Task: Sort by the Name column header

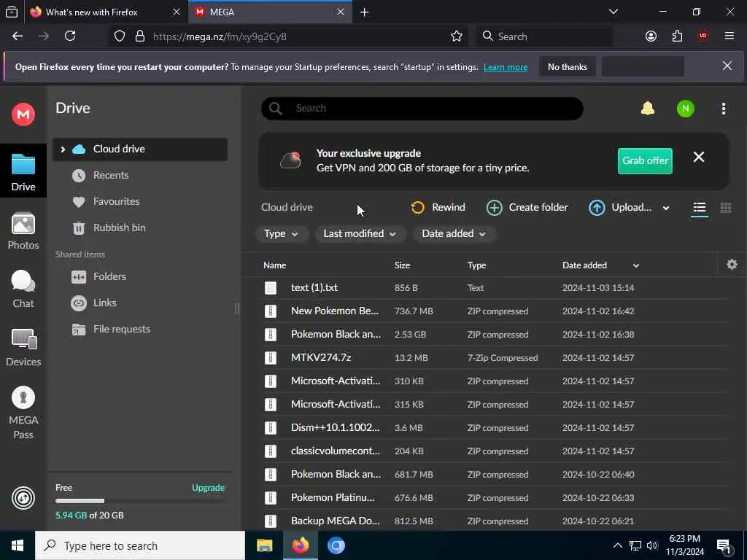Action: 274,265
